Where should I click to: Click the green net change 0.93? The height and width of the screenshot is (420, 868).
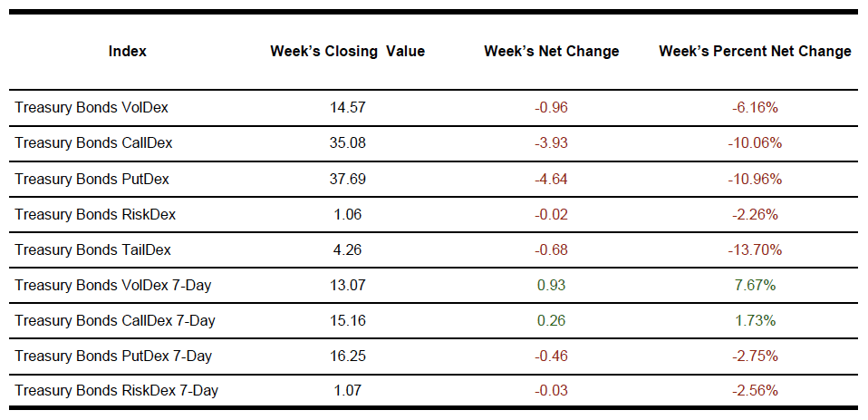click(x=551, y=285)
